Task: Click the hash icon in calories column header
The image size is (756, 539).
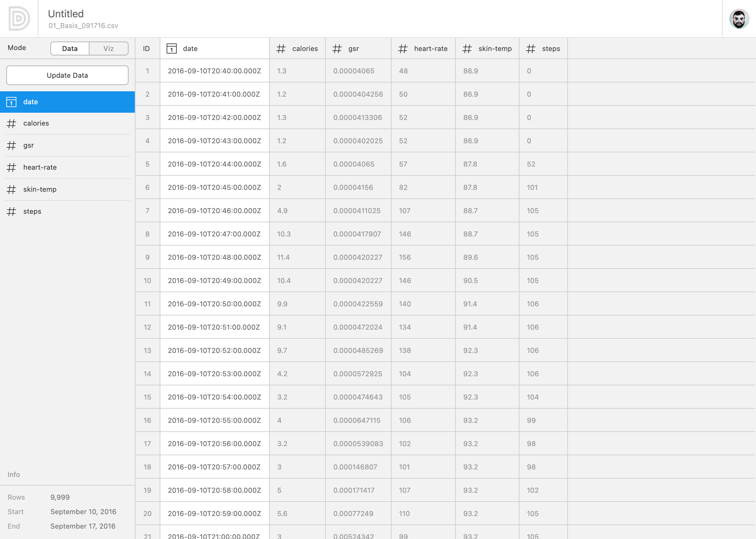Action: [281, 49]
